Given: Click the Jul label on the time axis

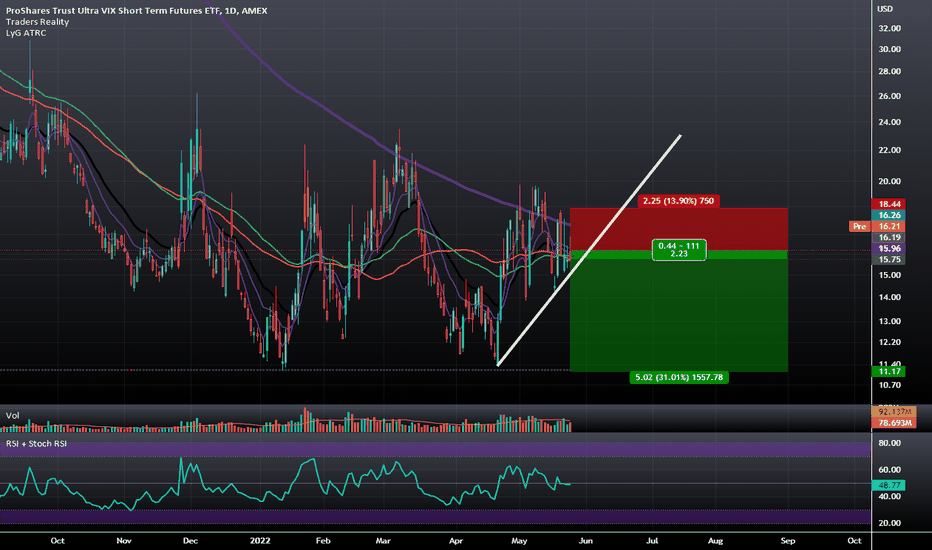Looking at the screenshot, I should pyautogui.click(x=652, y=540).
